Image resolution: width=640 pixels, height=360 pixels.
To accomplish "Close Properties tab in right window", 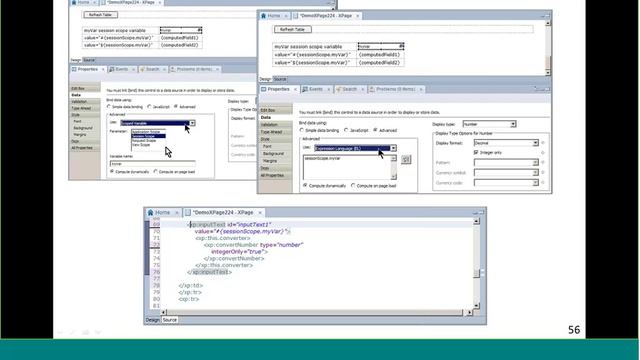I will [295, 89].
